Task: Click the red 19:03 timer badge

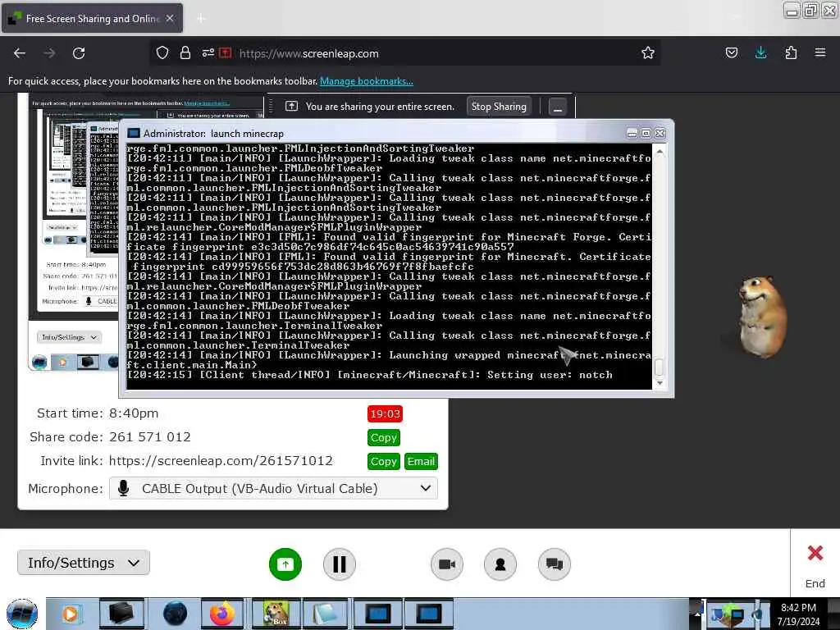Action: [x=385, y=413]
